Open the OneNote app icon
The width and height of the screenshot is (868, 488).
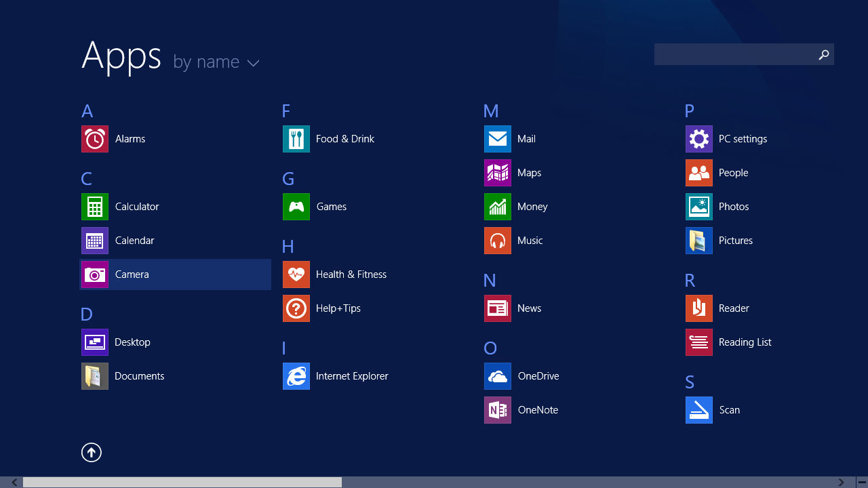click(x=498, y=410)
